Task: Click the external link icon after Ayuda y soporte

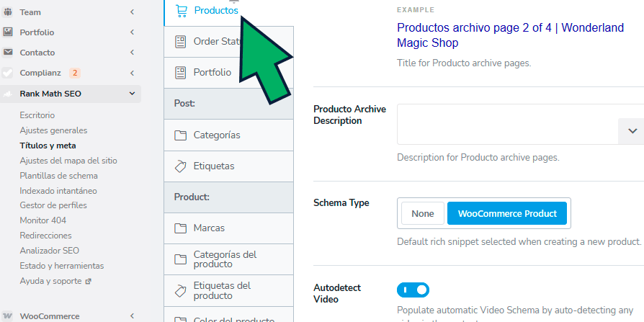Action: tap(88, 282)
